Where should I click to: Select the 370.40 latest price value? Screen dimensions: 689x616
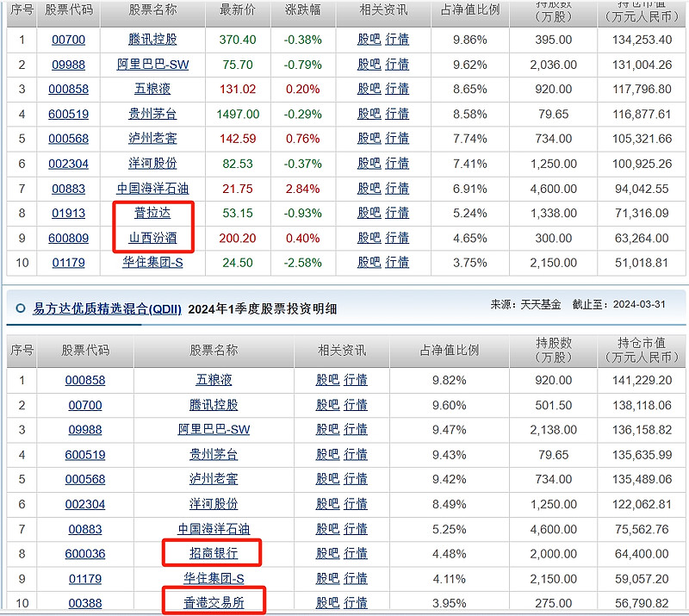coord(238,40)
